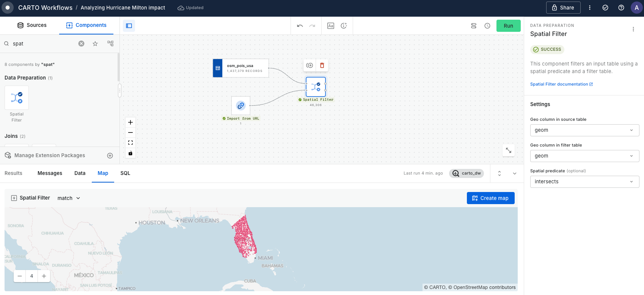Viewport: 644px width, 295px height.
Task: Open the help question-mark icon
Action: point(621,8)
